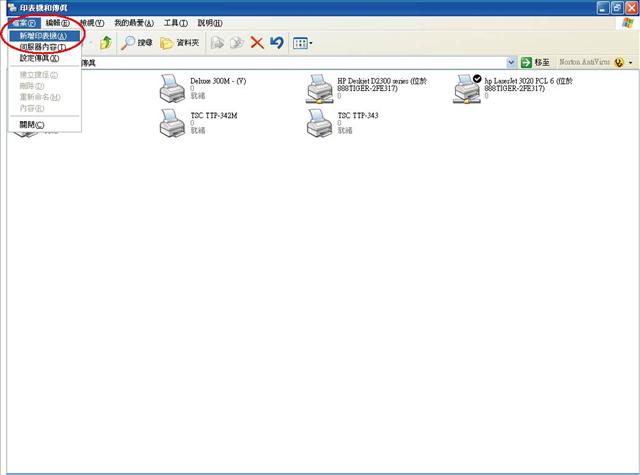The width and height of the screenshot is (640, 475).
Task: Click the 'Norton AntiVirus' toolbar label
Action: [x=584, y=62]
